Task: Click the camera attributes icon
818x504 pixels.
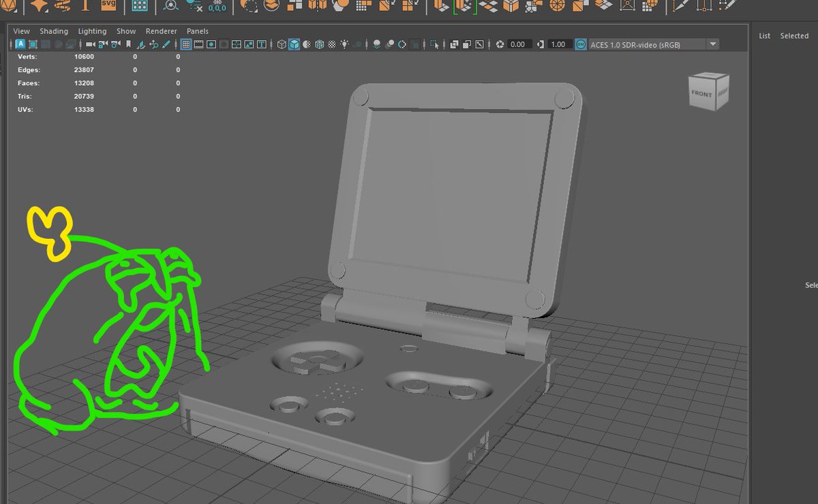Action: [x=115, y=44]
